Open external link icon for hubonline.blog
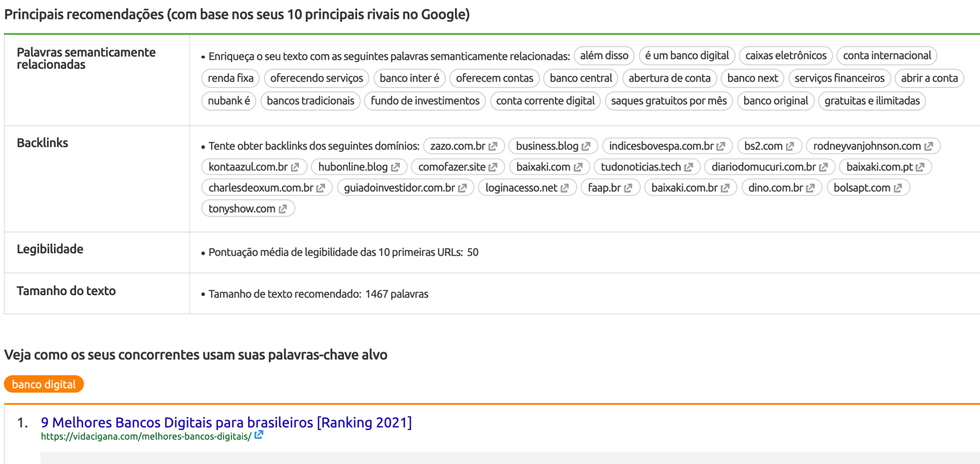Screen dimensions: 980x464 pos(395,167)
